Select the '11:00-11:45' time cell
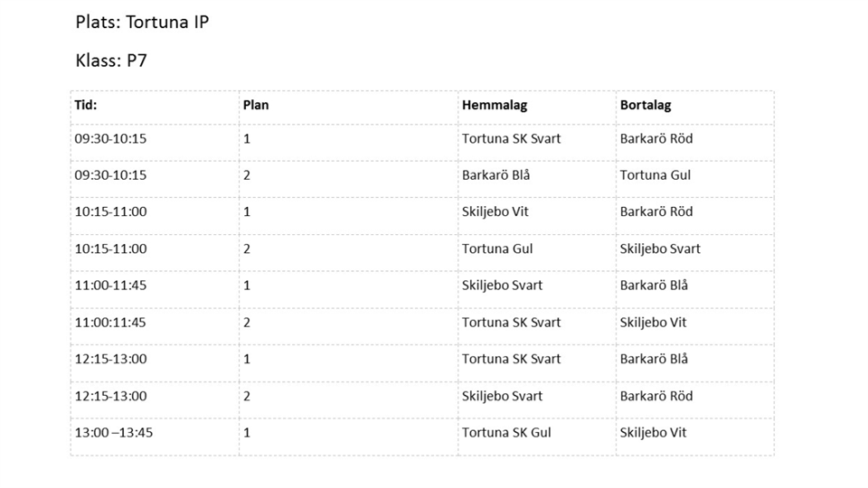This screenshot has height=488, width=868. [109, 285]
